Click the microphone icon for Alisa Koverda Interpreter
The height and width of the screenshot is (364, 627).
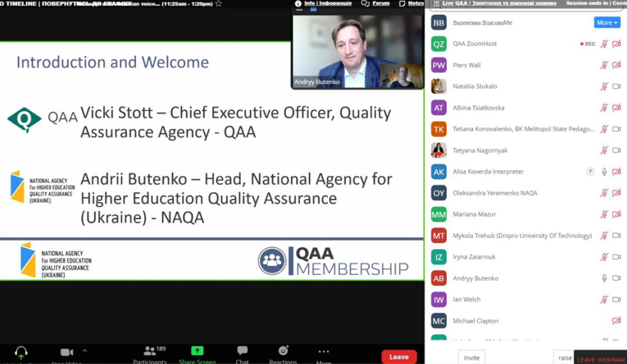(604, 172)
